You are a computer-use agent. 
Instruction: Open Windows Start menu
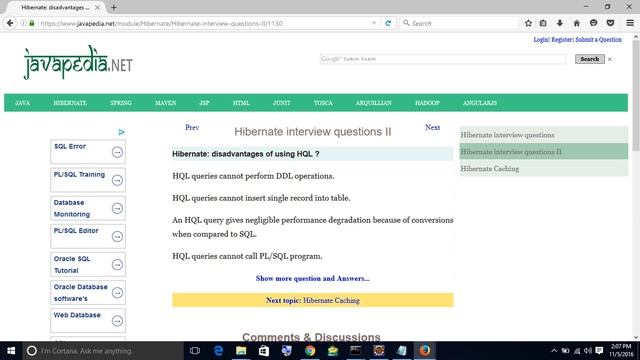pyautogui.click(x=11, y=351)
